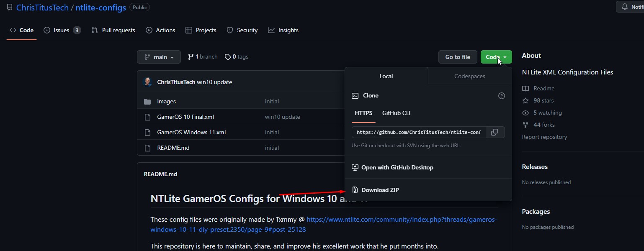
Task: Open the notifications bell
Action: (624, 7)
